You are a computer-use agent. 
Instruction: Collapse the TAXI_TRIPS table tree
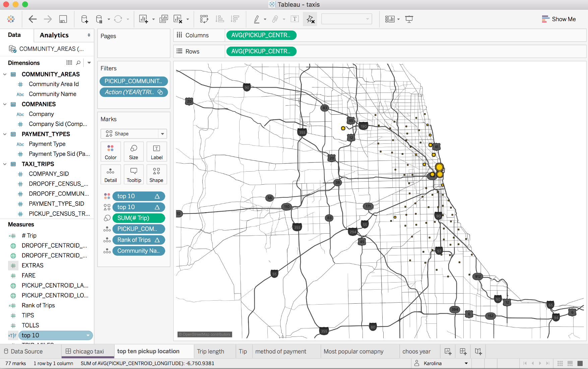[5, 164]
